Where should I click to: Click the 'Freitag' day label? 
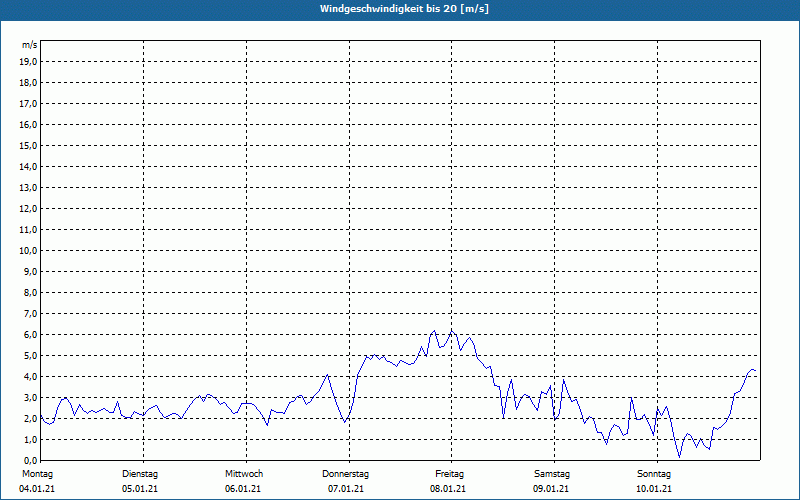(449, 474)
